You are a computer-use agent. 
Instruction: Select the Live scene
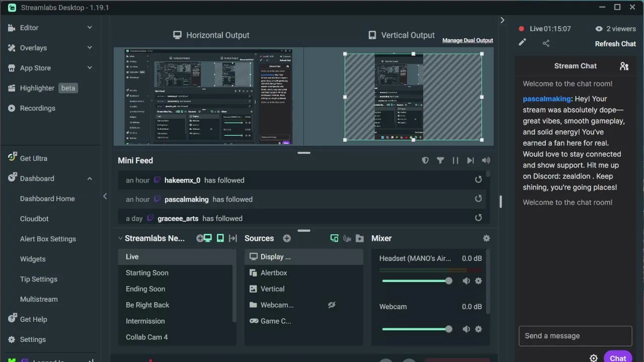coord(176,256)
